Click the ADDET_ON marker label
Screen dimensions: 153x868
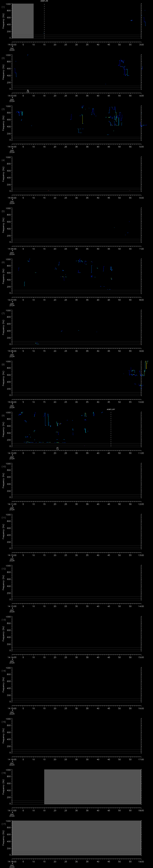[44, 1]
